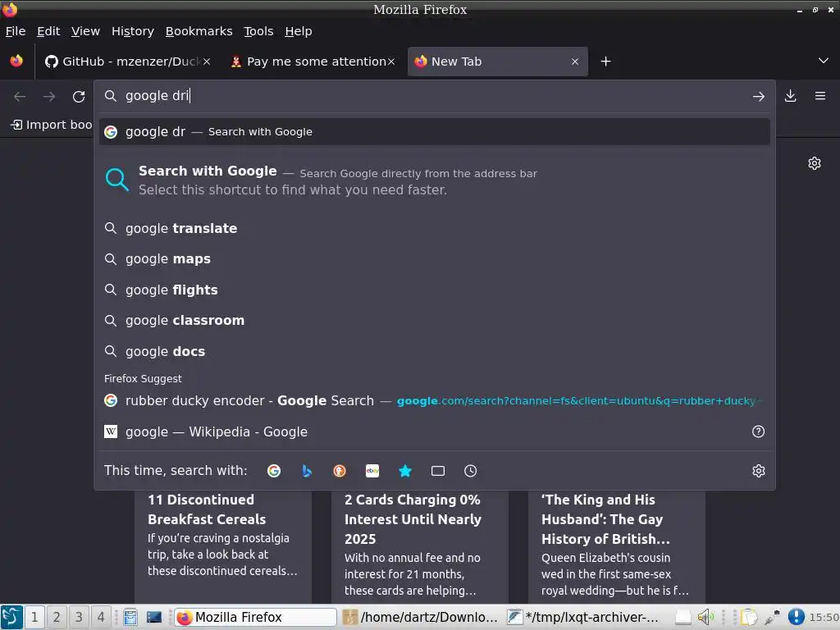The width and height of the screenshot is (840, 630).
Task: Open the File menu
Action: 16,31
